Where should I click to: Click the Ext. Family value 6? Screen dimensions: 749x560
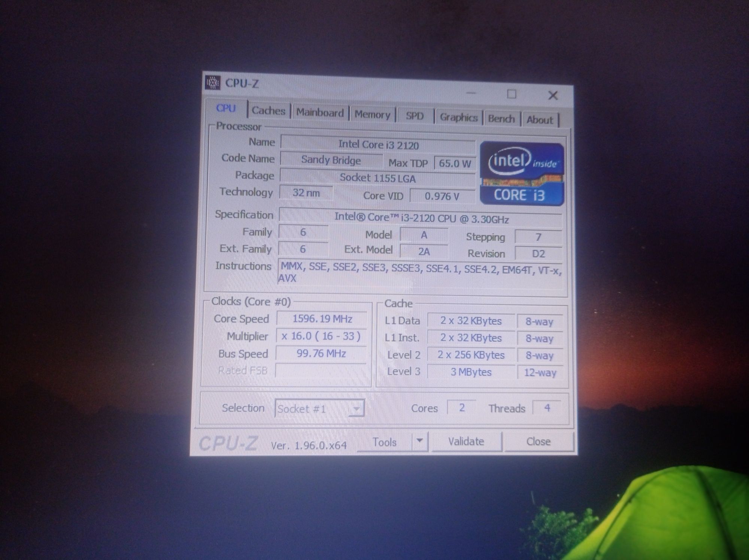tap(303, 249)
